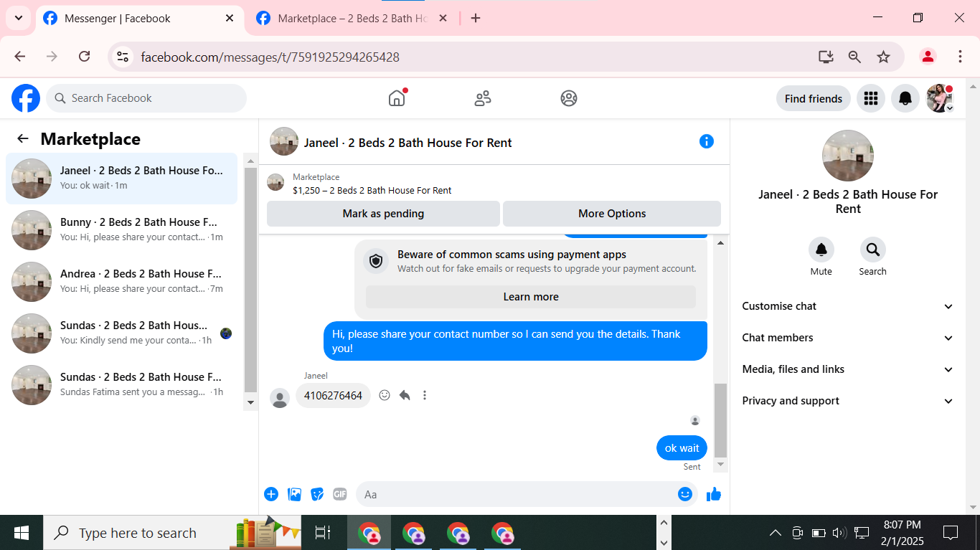This screenshot has height=550, width=980.
Task: Go back using the Marketplace back arrow
Action: click(x=23, y=139)
